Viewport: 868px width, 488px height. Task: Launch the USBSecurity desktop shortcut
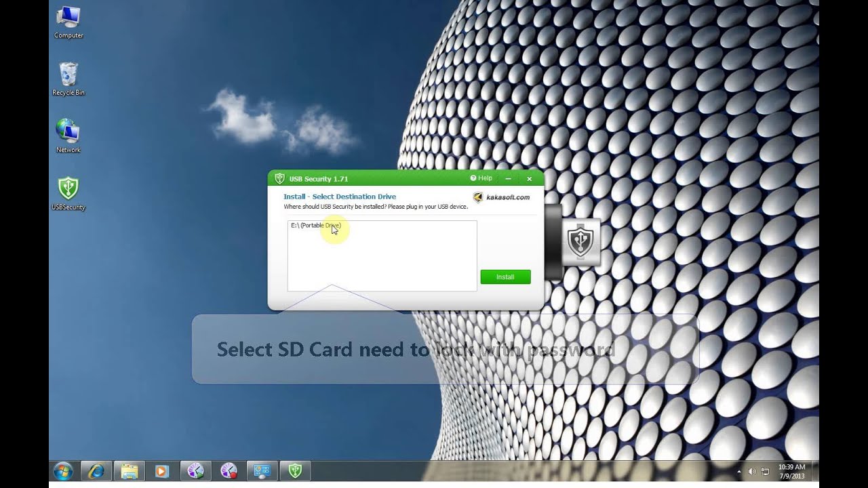click(68, 194)
